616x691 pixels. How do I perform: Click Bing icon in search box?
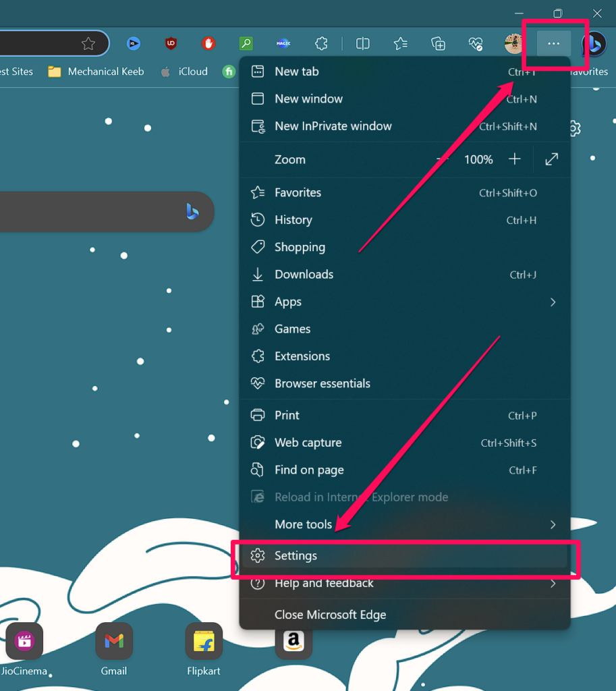pos(192,211)
